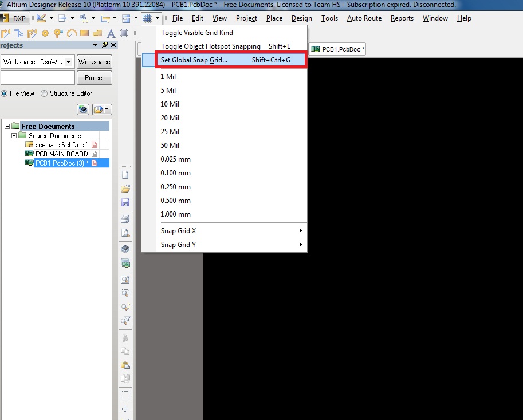
Task: Select the Place Arc tool
Action: tap(70, 33)
